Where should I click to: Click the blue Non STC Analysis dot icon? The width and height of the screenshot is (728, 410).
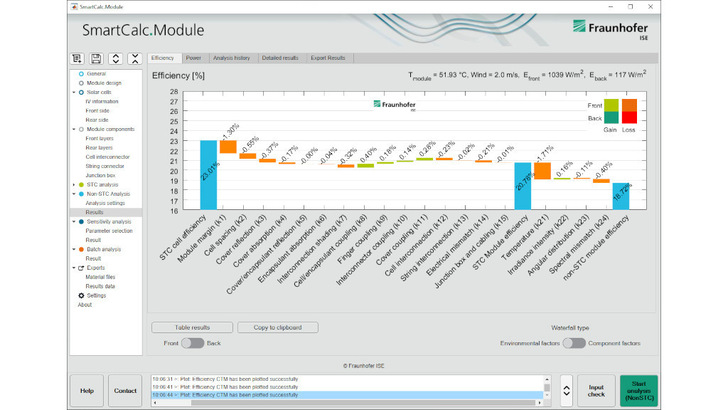coord(81,194)
